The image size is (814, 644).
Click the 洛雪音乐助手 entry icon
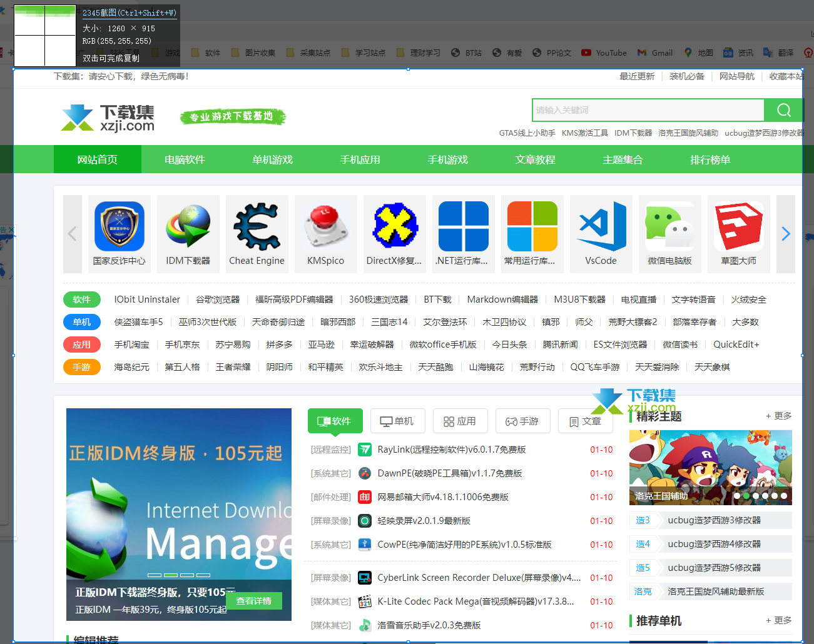tap(365, 625)
